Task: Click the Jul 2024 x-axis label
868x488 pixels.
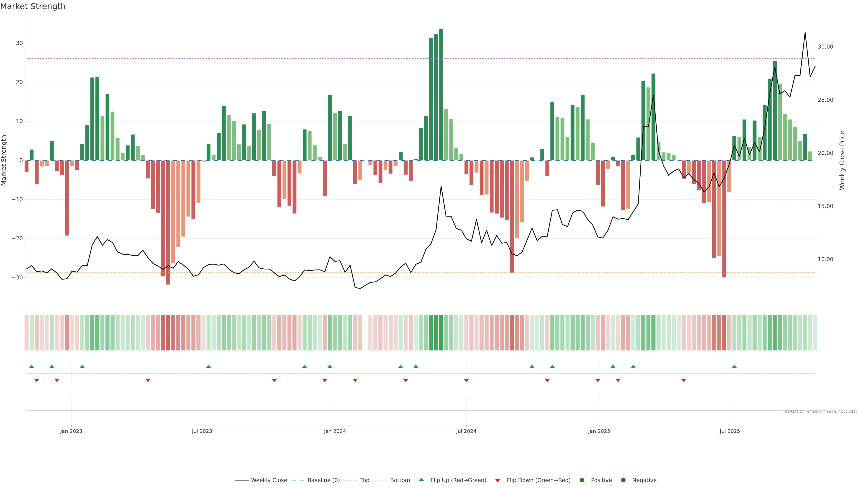Action: pyautogui.click(x=466, y=431)
